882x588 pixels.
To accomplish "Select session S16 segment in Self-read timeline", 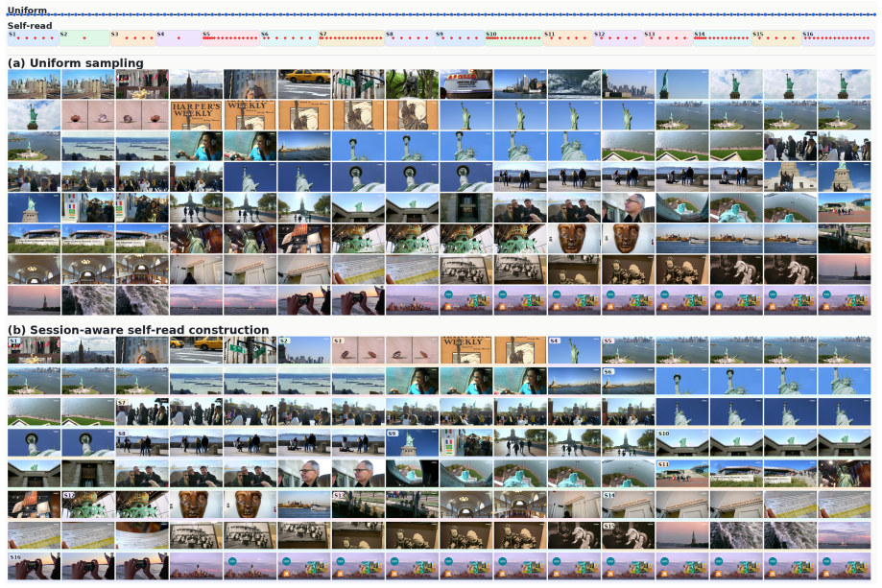I will (x=838, y=38).
